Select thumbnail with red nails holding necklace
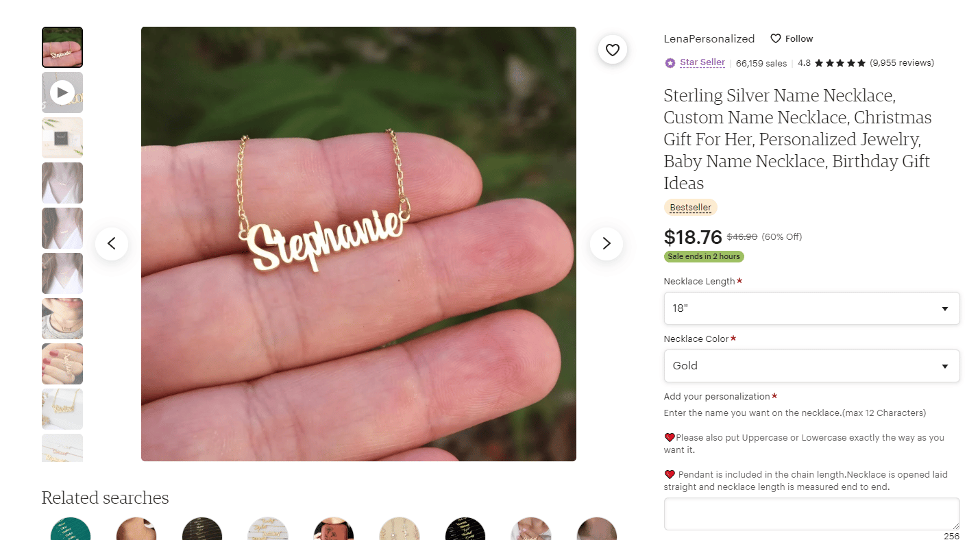The height and width of the screenshot is (540, 980). (x=62, y=364)
